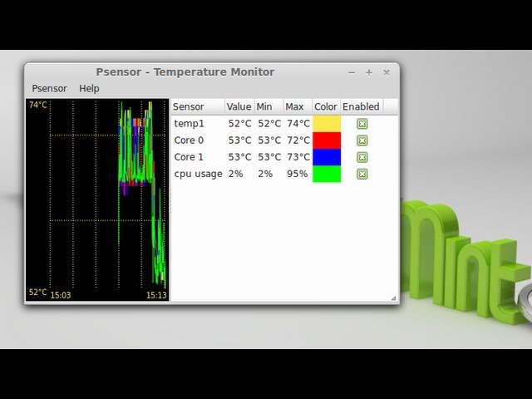Screen dimensions: 532x399
Task: Toggle the Core 1 enabled checkbox
Action: [362, 157]
